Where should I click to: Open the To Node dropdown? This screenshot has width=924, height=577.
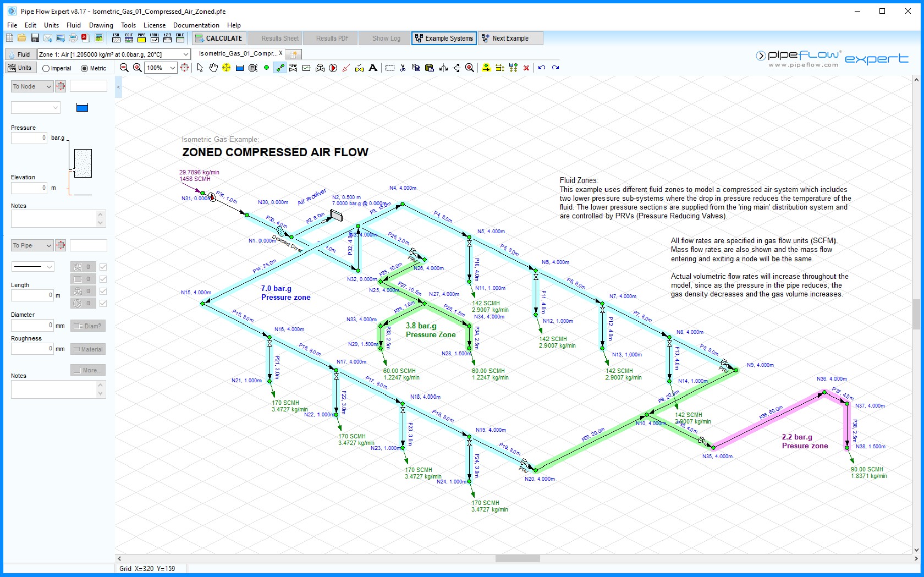point(32,86)
